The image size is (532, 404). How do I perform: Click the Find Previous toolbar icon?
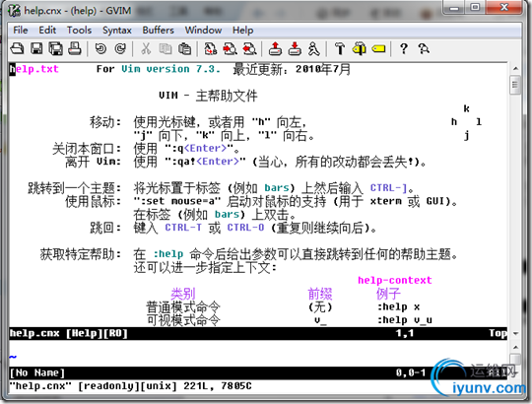249,49
